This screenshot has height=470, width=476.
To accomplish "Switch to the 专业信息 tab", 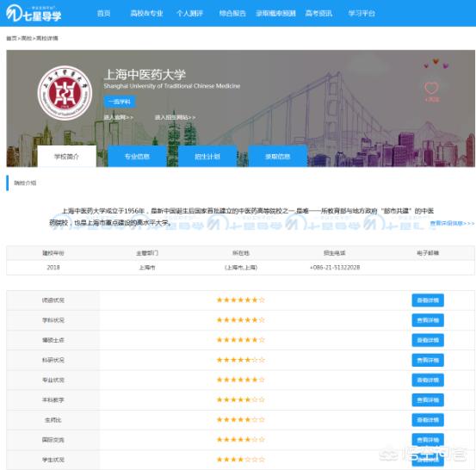I will tap(137, 157).
